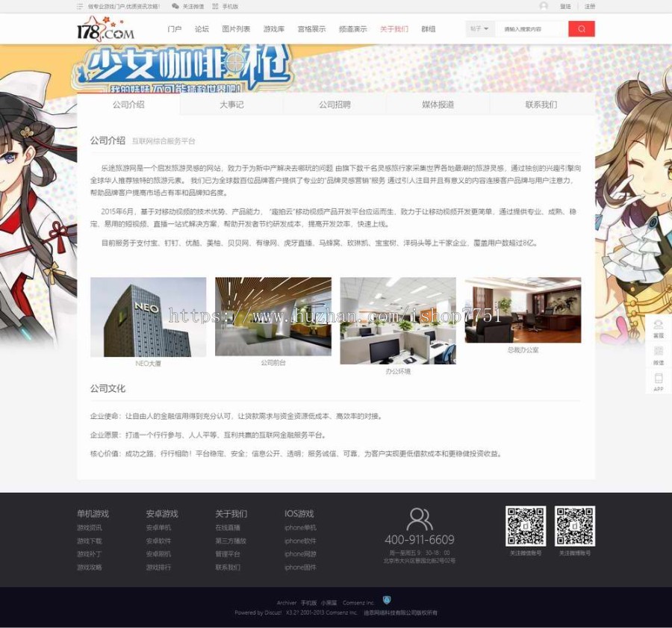The height and width of the screenshot is (628, 672).
Task: Click the 手机版 link in top bar
Action: [x=230, y=7]
